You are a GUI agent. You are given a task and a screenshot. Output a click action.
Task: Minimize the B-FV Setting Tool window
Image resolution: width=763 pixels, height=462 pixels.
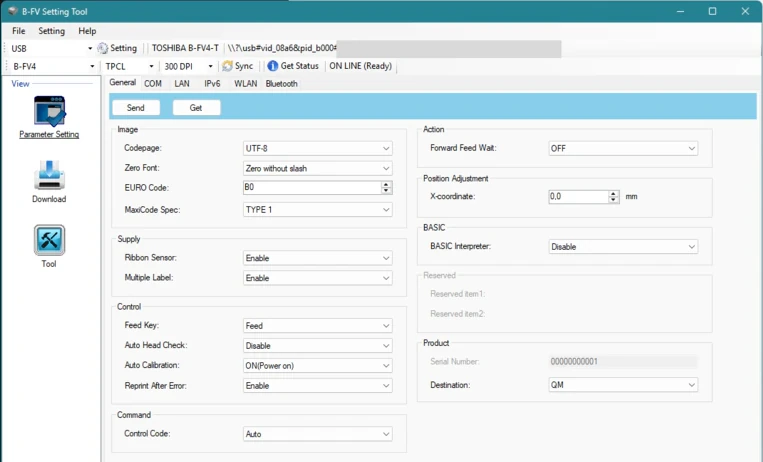[x=680, y=11]
